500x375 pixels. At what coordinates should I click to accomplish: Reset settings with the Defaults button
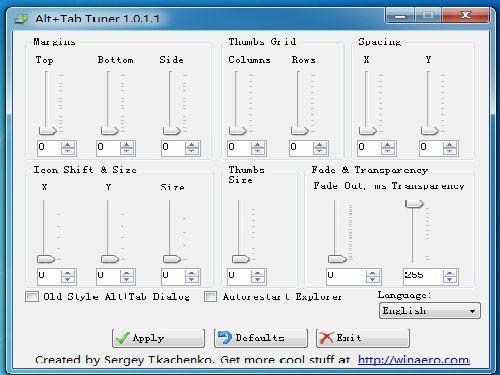click(261, 338)
